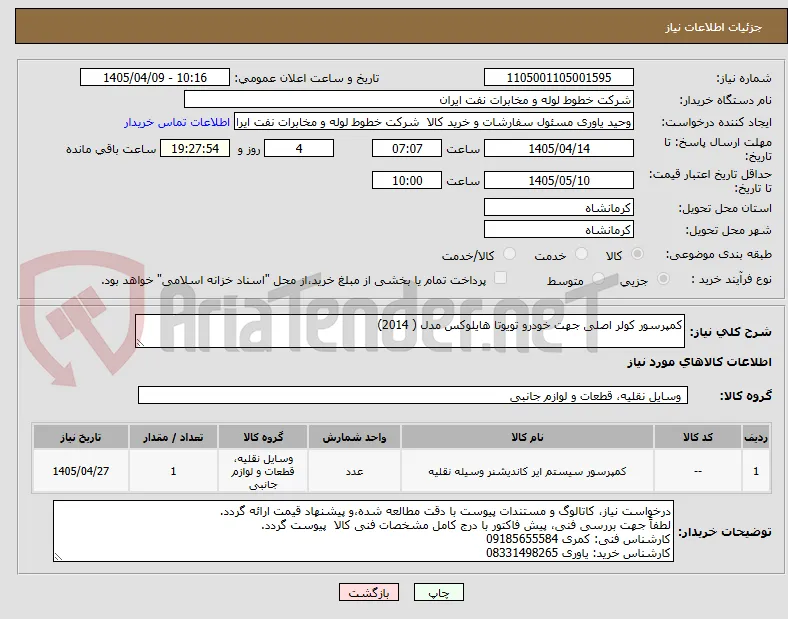Image resolution: width=788 pixels, height=619 pixels.
Task: Select the کالا/خدمت radio button
Action: pos(509,254)
